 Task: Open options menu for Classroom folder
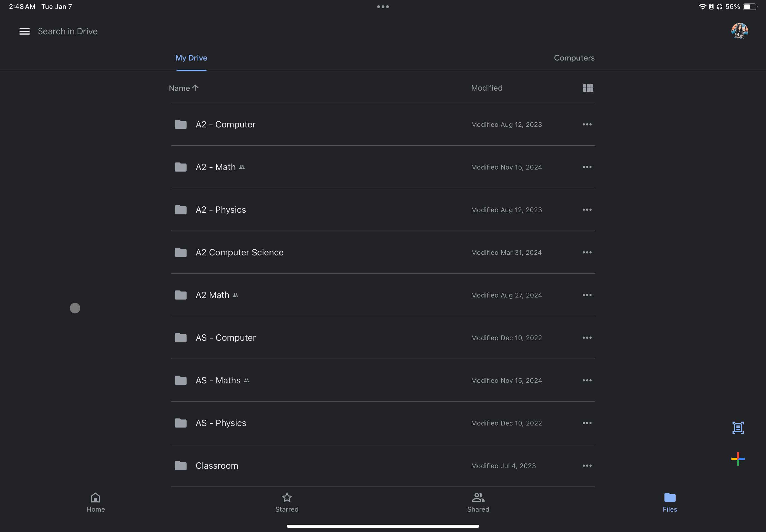[x=587, y=466]
